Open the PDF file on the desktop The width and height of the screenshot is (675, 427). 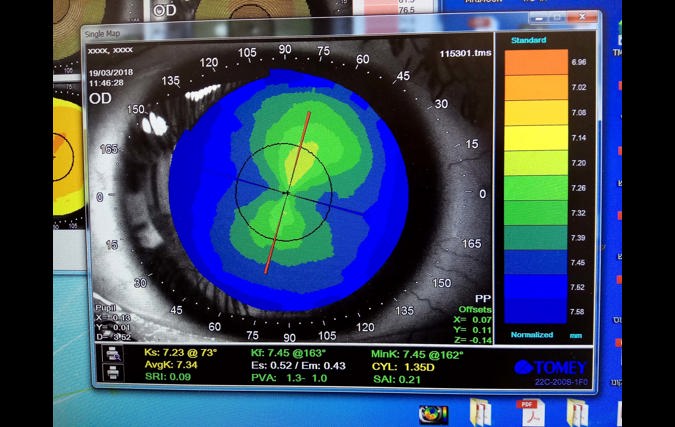(528, 413)
